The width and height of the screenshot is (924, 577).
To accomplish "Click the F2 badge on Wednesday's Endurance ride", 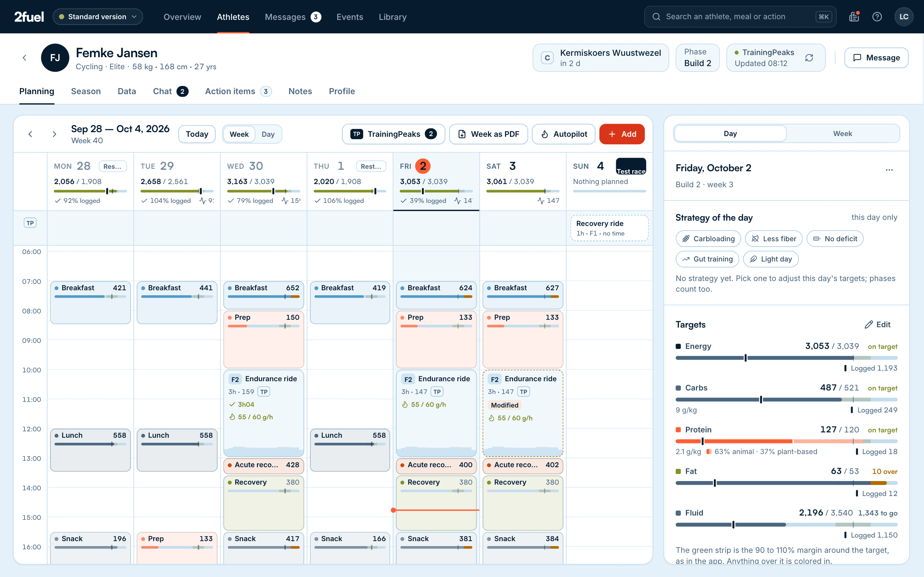I will pos(235,379).
